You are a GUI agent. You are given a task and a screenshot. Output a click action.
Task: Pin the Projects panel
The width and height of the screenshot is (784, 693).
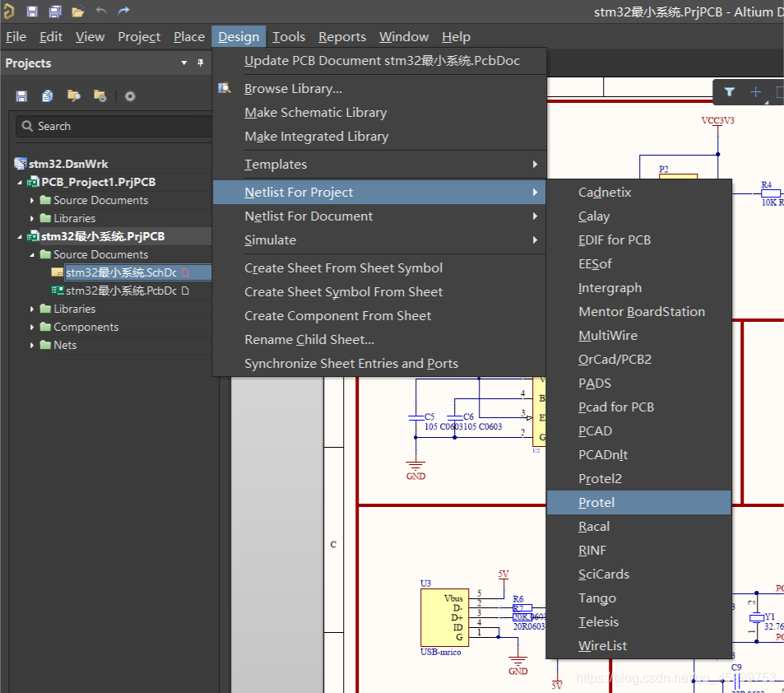[x=201, y=63]
